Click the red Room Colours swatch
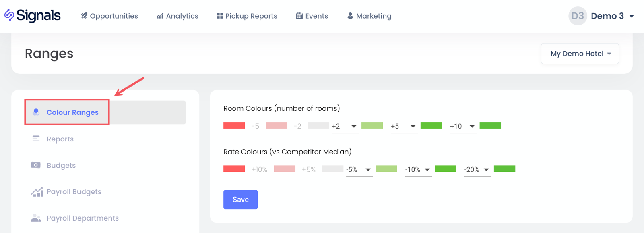Screen dimensions: 644x233 click(x=234, y=125)
